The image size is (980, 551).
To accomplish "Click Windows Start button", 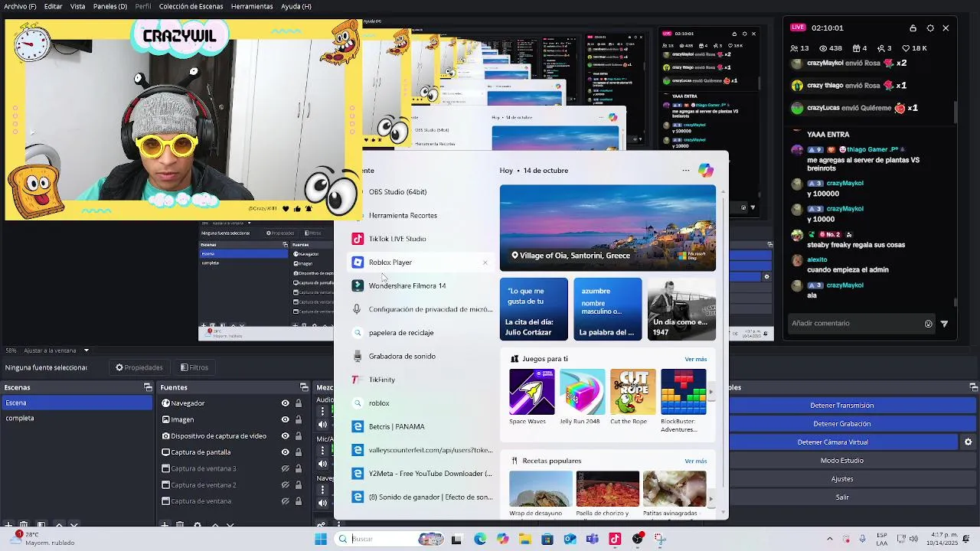I will click(x=321, y=540).
